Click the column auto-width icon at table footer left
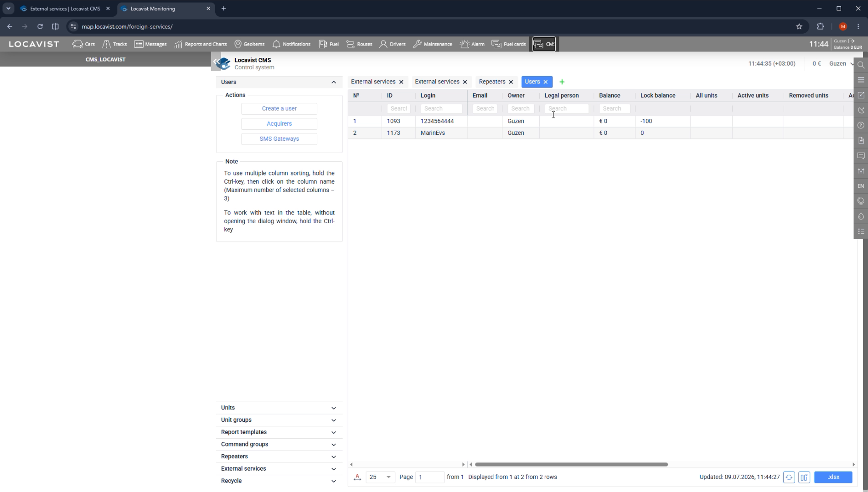The height and width of the screenshot is (492, 868). [357, 477]
